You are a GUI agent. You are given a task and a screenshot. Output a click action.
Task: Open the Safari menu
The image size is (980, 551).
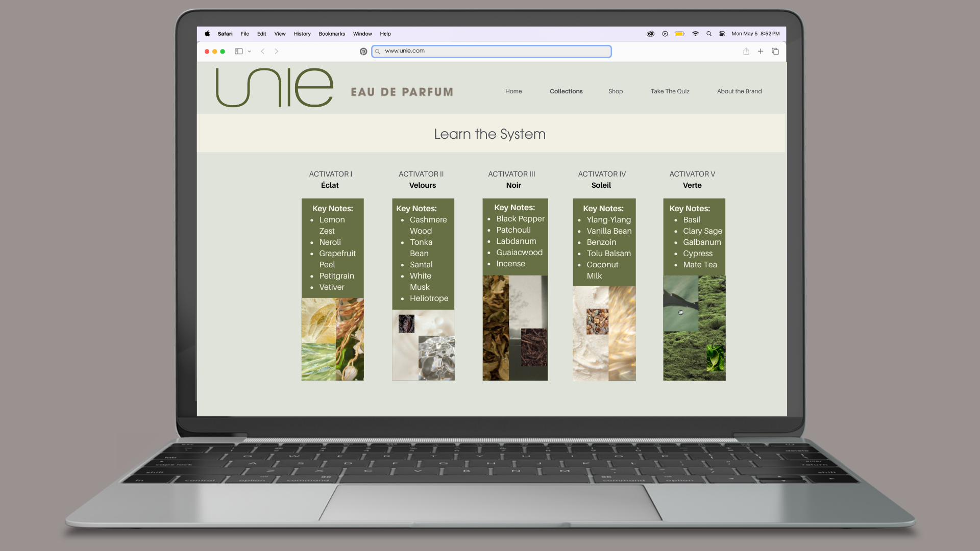click(225, 34)
